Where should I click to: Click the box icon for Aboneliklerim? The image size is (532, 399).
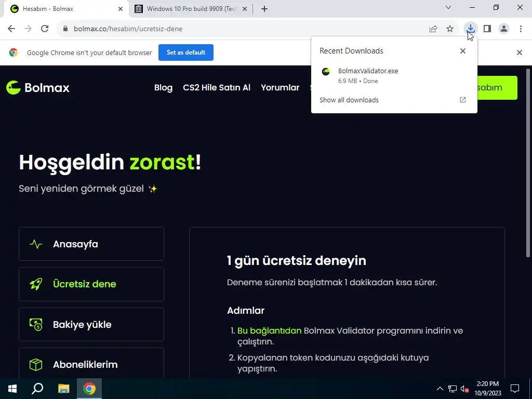(36, 365)
